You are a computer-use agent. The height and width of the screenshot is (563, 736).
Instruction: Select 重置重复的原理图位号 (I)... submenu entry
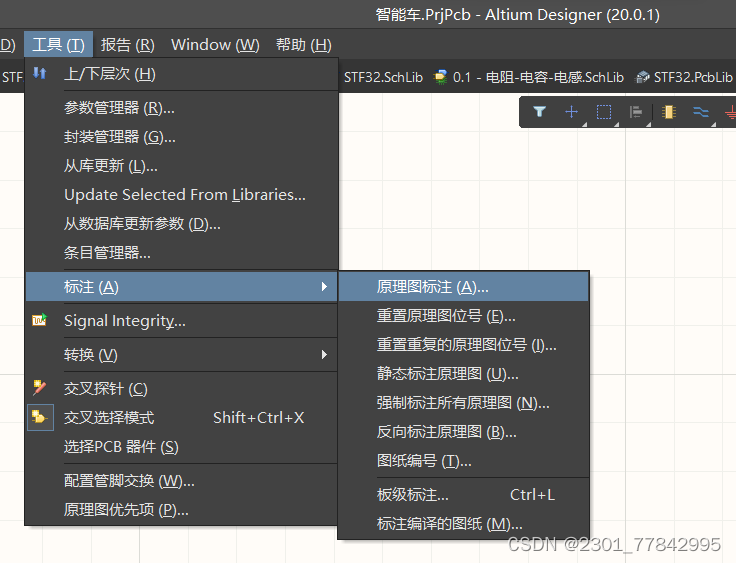463,345
